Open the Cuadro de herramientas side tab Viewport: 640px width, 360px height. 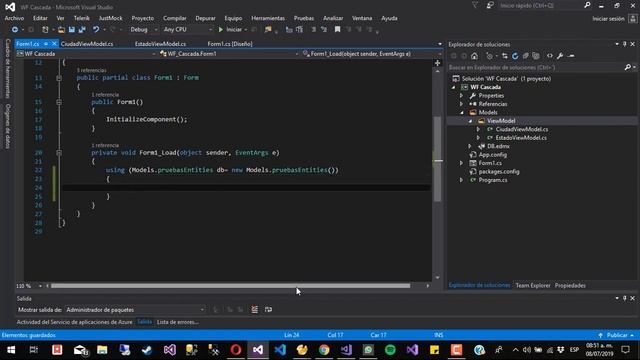(8, 69)
